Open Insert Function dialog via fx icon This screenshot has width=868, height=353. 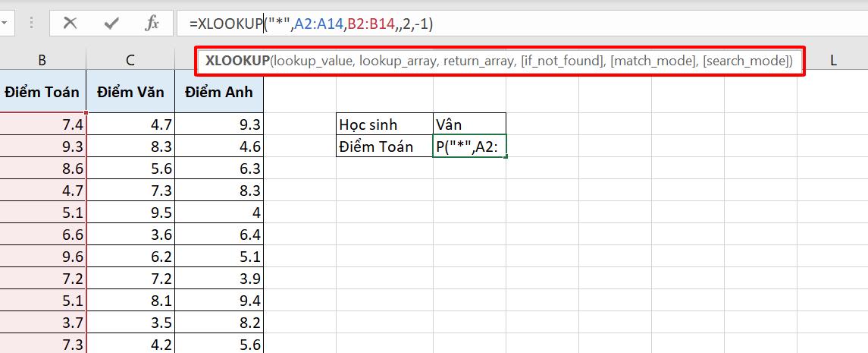point(152,24)
